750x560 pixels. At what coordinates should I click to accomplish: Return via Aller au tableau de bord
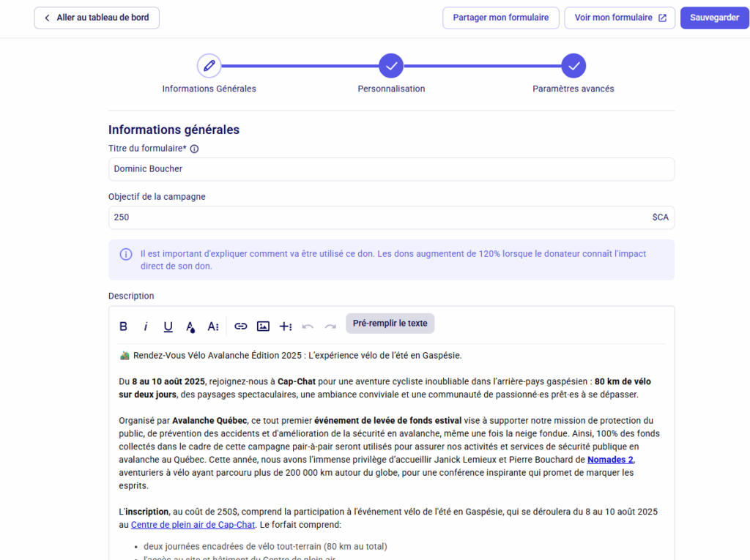point(97,18)
